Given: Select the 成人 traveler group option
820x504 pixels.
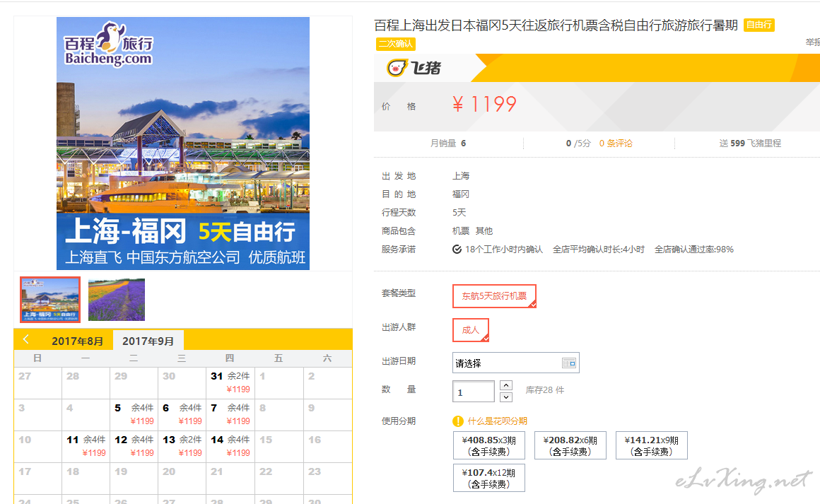Looking at the screenshot, I should coord(471,330).
